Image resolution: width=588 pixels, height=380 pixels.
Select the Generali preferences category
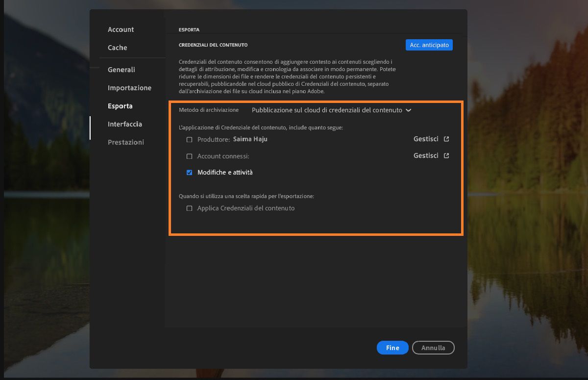tap(121, 70)
